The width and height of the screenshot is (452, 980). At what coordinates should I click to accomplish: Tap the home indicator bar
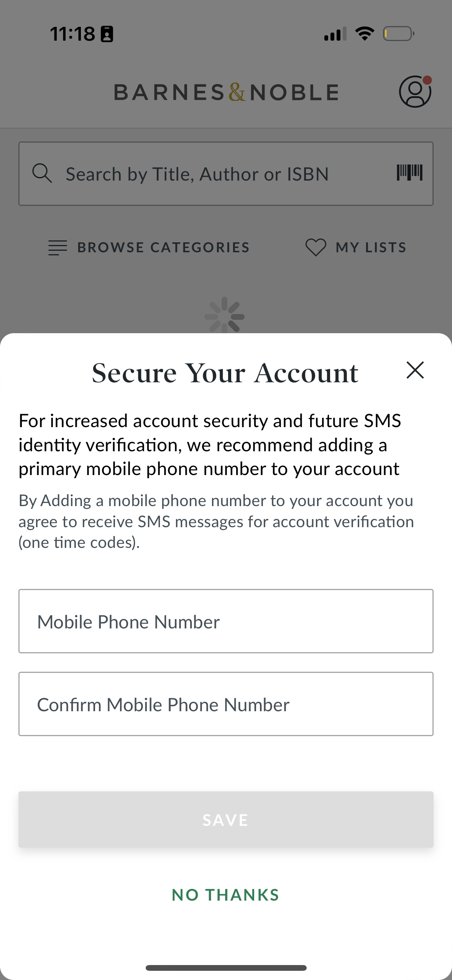pyautogui.click(x=226, y=968)
